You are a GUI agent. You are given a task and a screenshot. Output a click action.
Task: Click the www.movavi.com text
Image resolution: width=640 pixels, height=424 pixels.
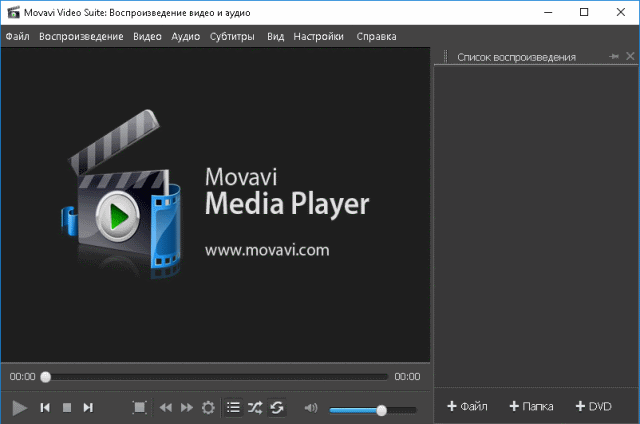click(x=267, y=250)
